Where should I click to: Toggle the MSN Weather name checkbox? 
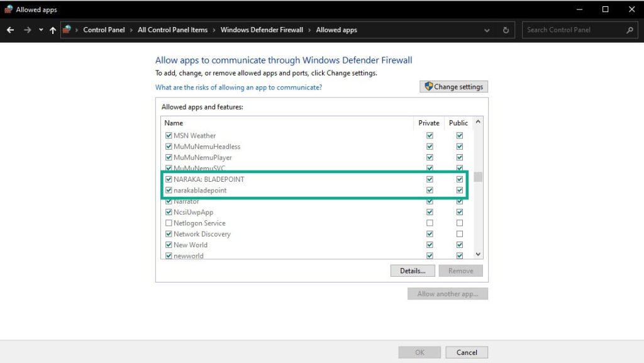click(x=169, y=135)
